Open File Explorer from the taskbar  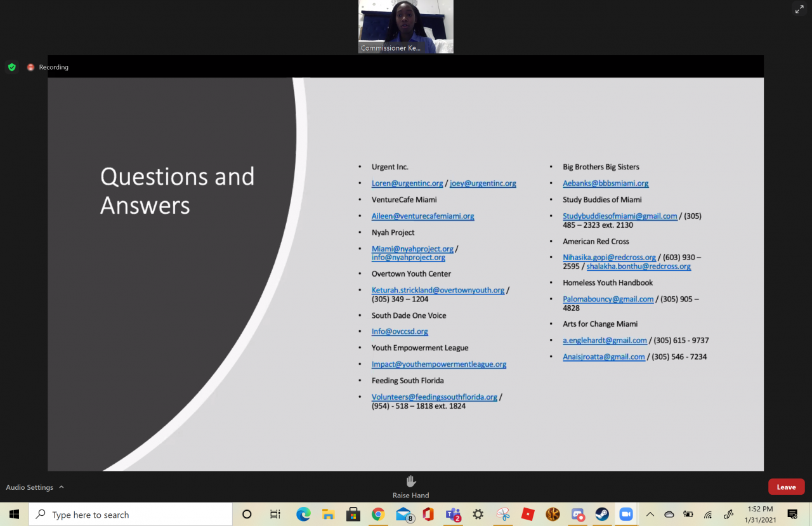(328, 514)
